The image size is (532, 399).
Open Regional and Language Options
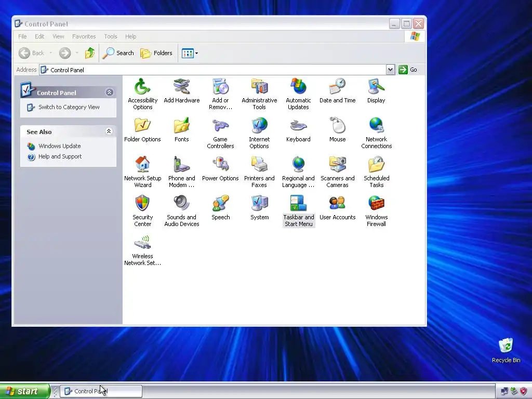[x=298, y=172]
